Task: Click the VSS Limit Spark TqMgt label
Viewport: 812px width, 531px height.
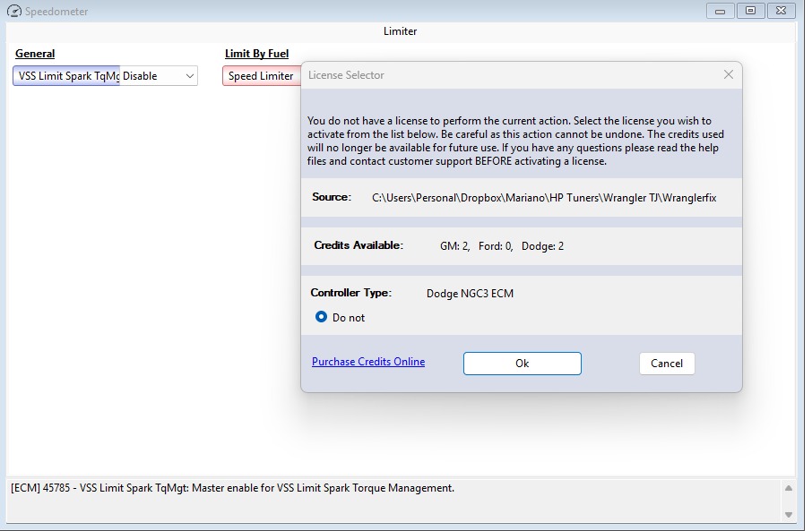Action: point(67,76)
